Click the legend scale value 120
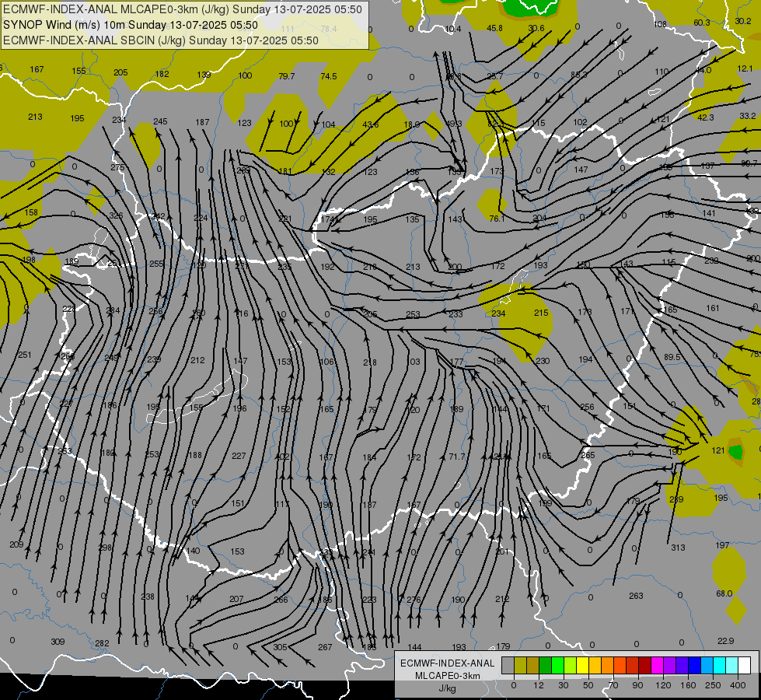 coord(663,685)
